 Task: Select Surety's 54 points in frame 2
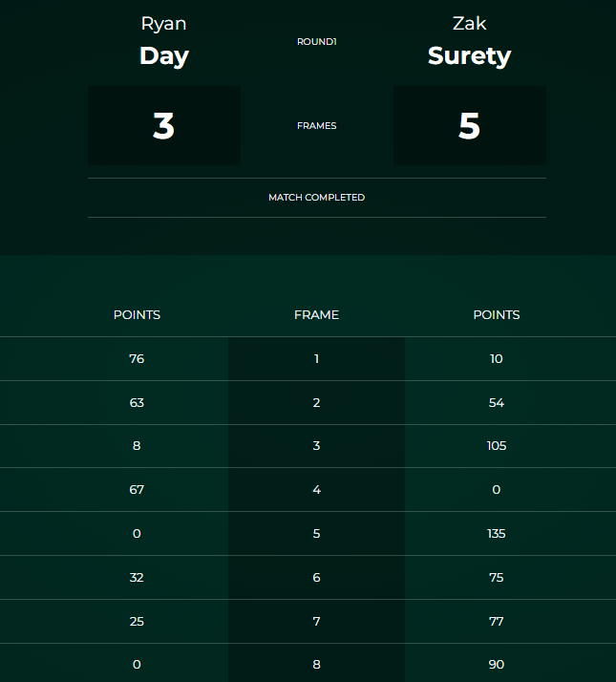pyautogui.click(x=497, y=403)
